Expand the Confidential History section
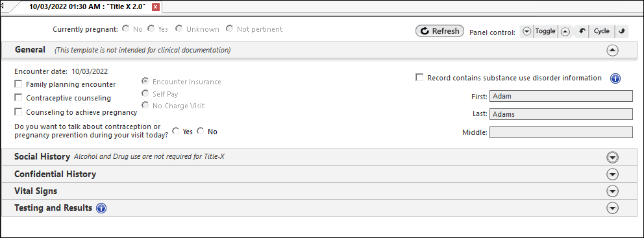The height and width of the screenshot is (238, 644). [x=612, y=174]
